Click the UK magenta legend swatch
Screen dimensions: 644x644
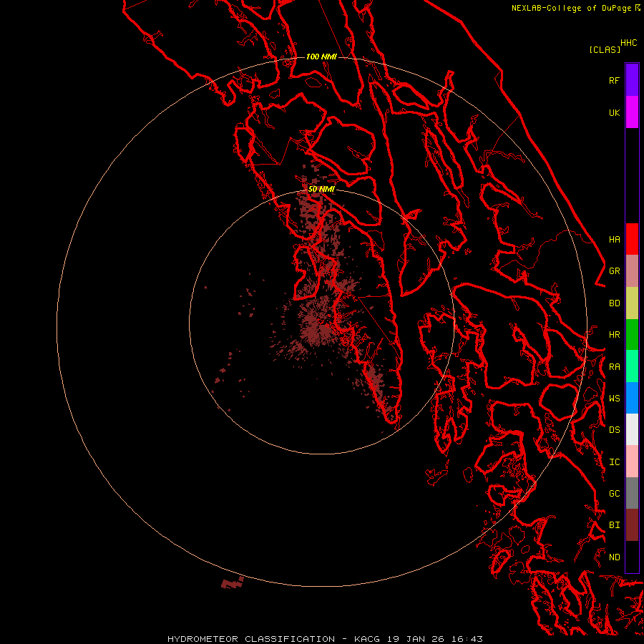pos(632,112)
